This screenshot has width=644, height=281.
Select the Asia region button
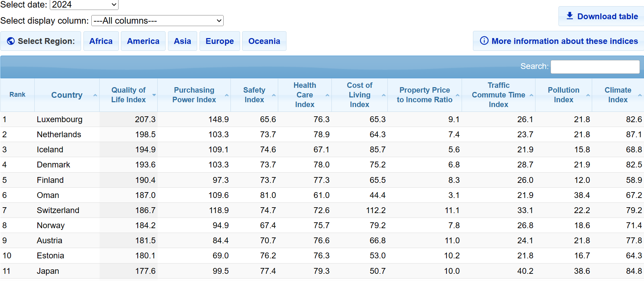click(182, 41)
